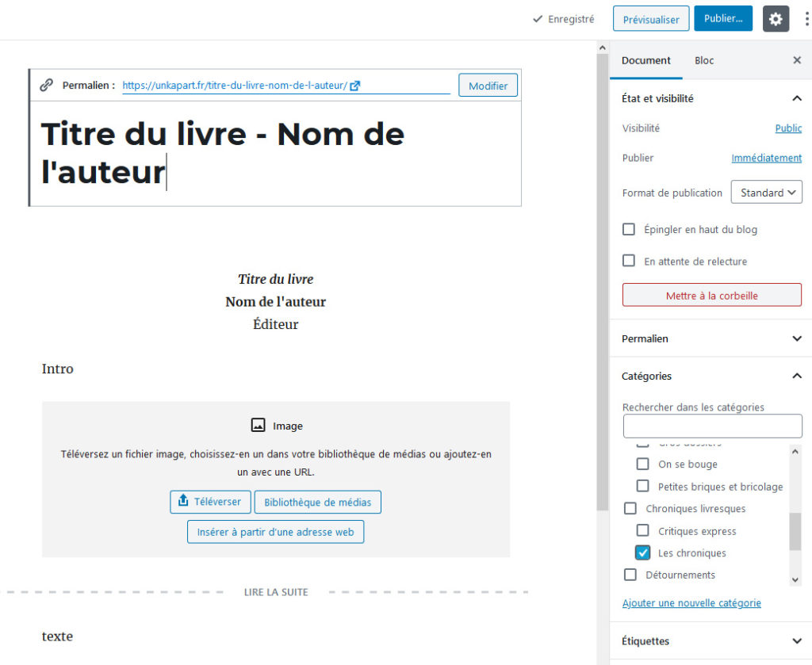
Task: Click the Image block icon
Action: point(258,426)
